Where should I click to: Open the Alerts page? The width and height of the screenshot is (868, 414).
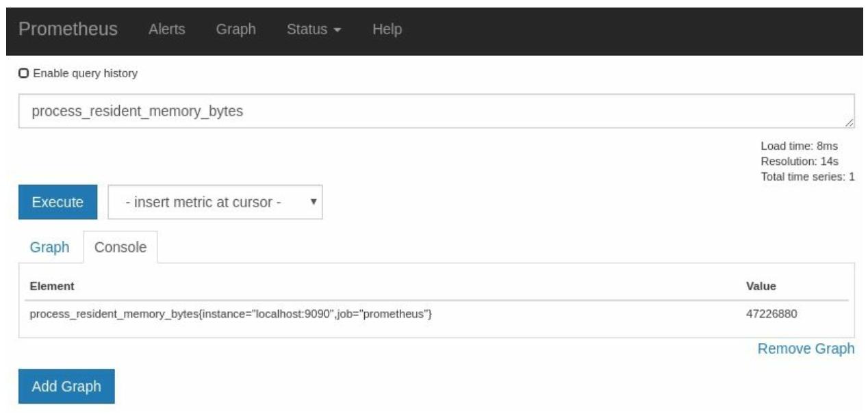167,29
